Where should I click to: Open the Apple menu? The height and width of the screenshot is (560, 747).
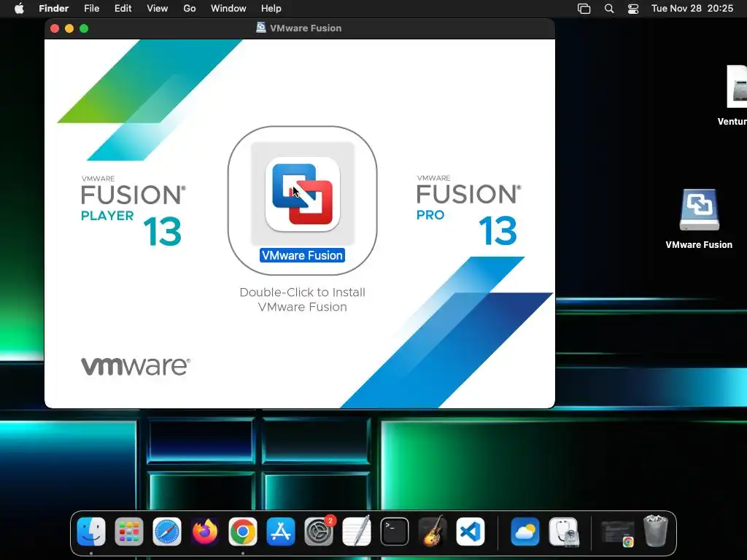tap(19, 9)
